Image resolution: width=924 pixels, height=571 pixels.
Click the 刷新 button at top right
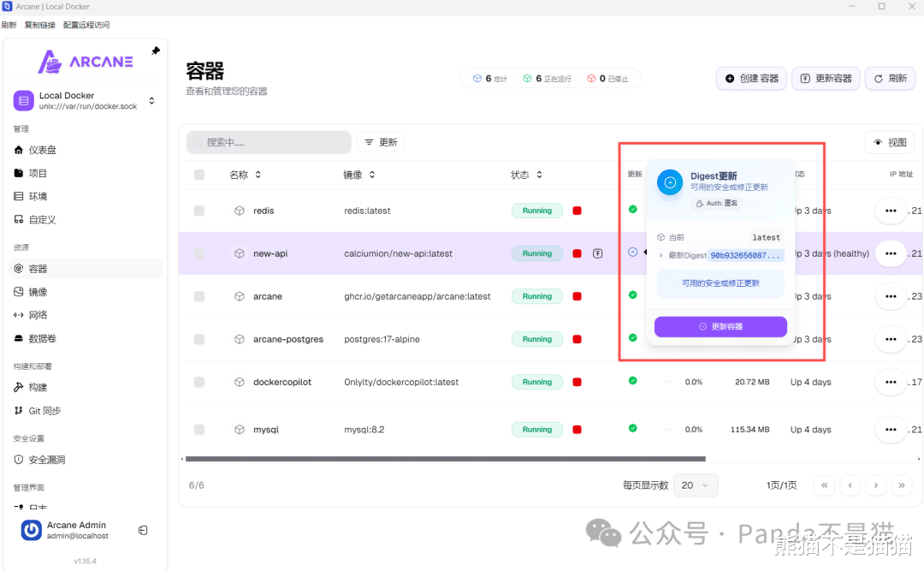(890, 79)
